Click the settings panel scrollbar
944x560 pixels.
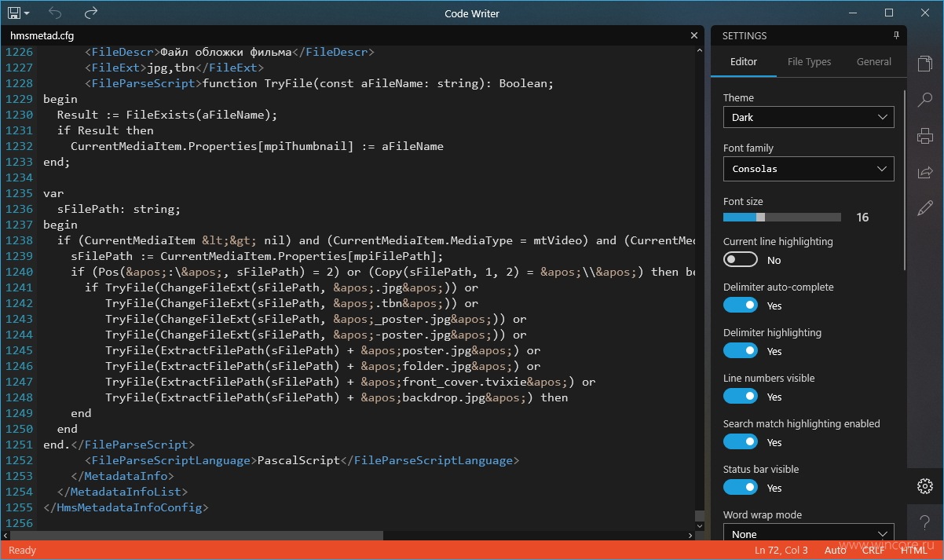(x=904, y=181)
